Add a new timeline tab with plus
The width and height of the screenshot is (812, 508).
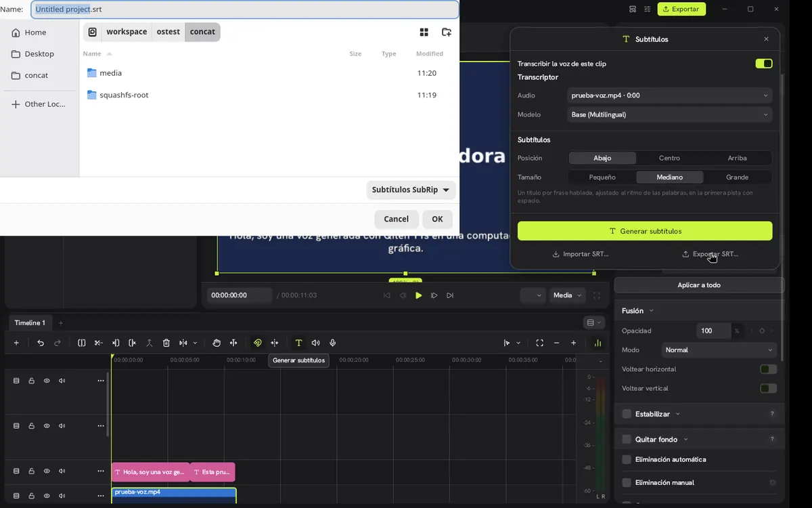click(61, 322)
